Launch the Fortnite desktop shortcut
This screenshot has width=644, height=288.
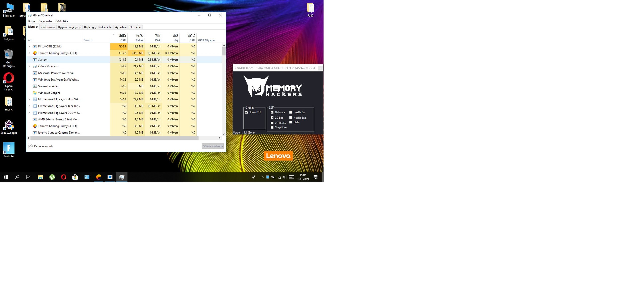(9, 150)
